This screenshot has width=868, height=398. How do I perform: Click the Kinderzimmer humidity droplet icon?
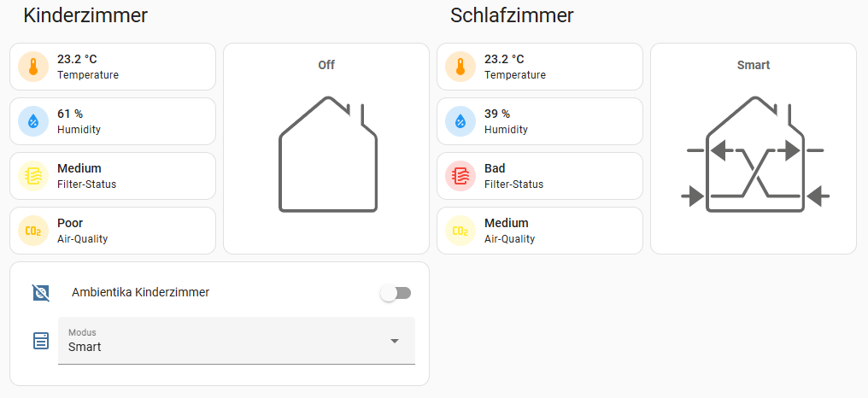coord(33,121)
